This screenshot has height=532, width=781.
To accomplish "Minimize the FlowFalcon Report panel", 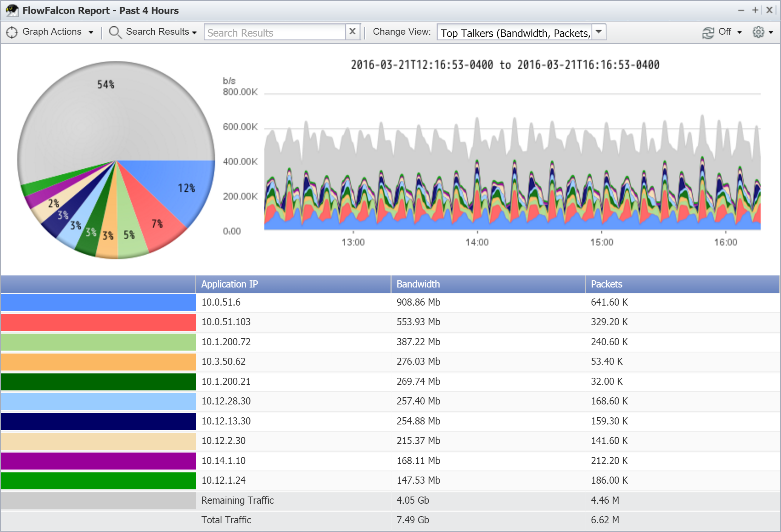I will [741, 11].
